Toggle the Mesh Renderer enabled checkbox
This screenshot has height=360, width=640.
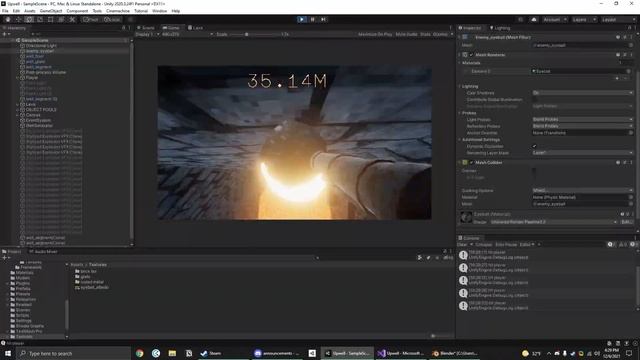pyautogui.click(x=471, y=55)
